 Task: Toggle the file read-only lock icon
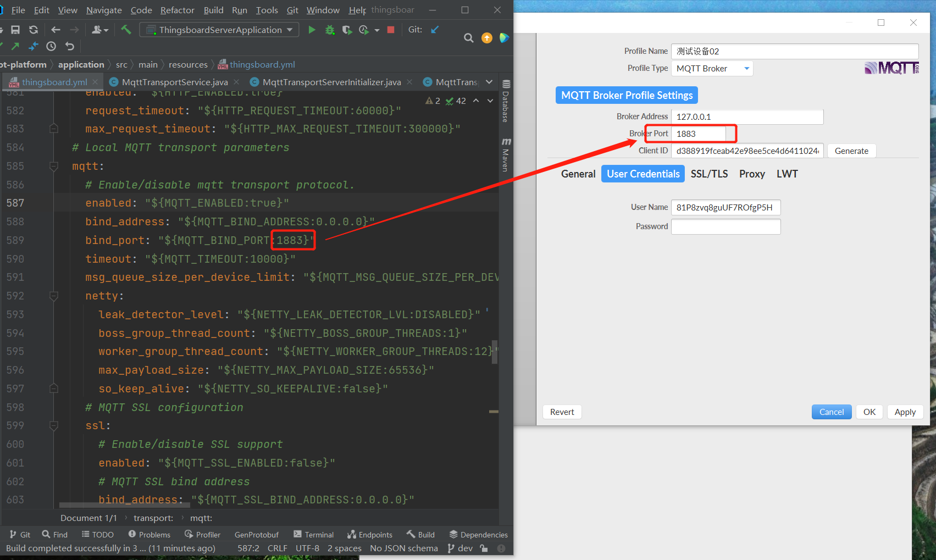tap(484, 548)
